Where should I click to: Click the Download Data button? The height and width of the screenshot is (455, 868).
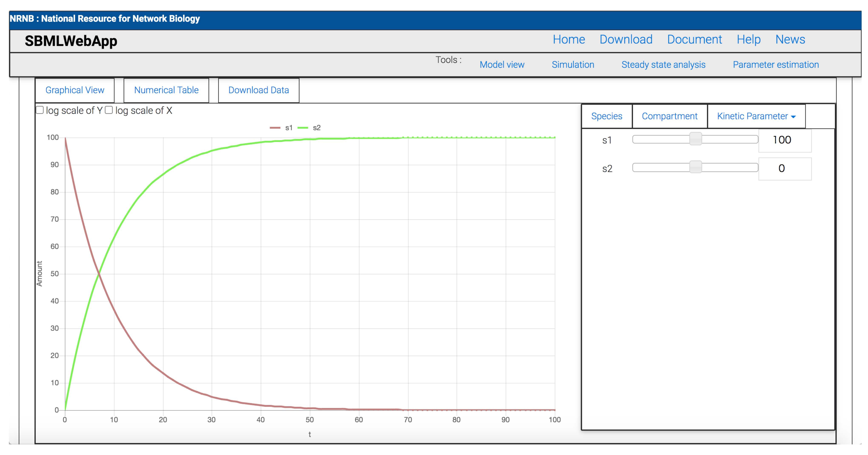pos(258,90)
